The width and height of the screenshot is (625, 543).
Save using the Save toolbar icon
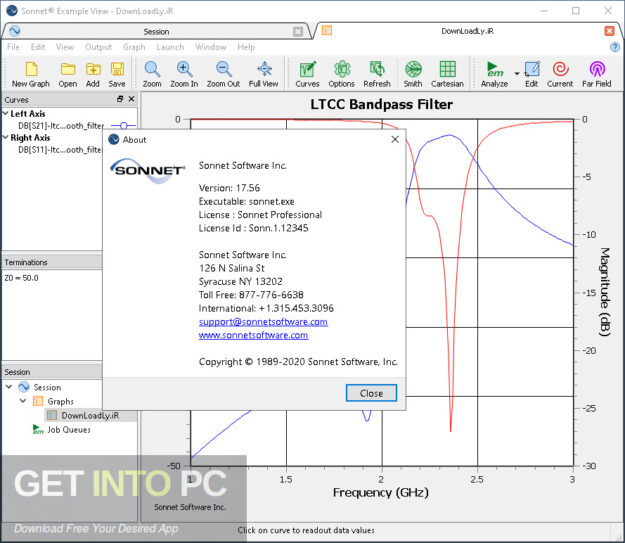pyautogui.click(x=117, y=74)
